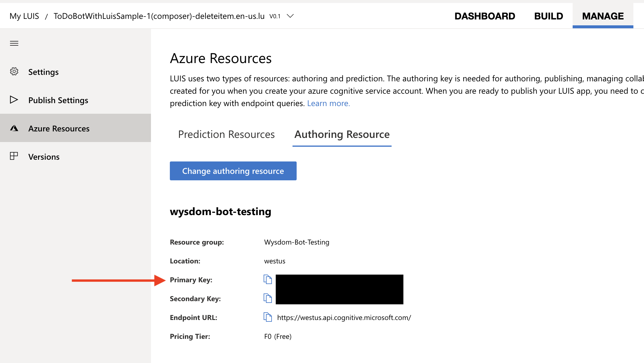Switch to the BUILD tab
This screenshot has height=363, width=644.
point(548,16)
